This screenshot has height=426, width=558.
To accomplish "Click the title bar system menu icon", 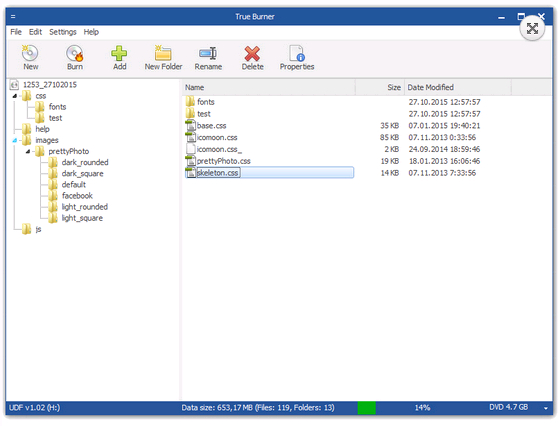I will point(13,17).
